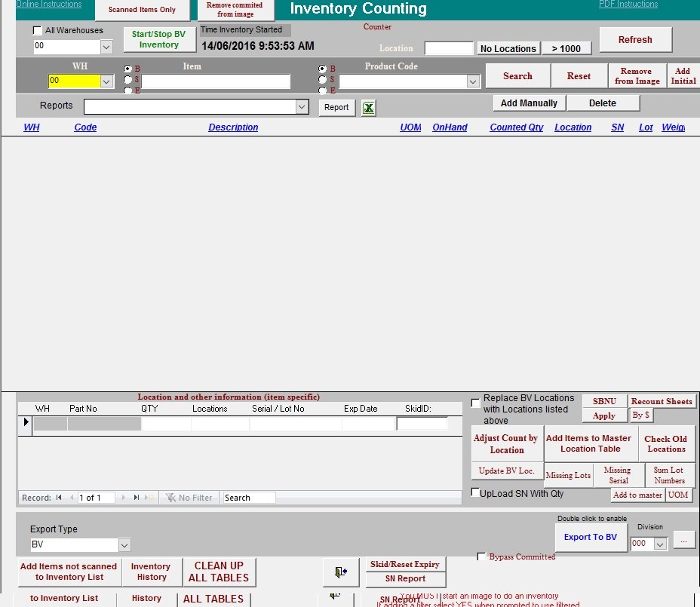Click the Delete button
The height and width of the screenshot is (607, 700).
coord(603,103)
